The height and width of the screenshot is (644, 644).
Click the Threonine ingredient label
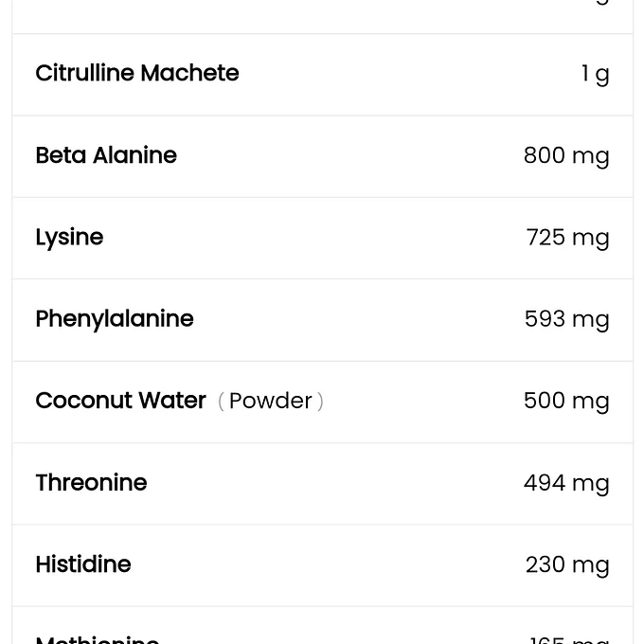(91, 482)
